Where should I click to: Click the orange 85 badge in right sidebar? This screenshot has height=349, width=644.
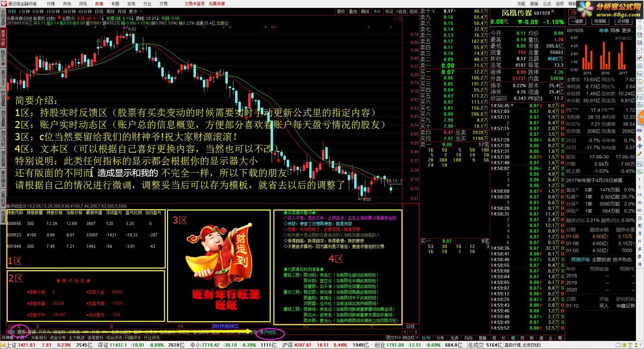click(x=641, y=117)
